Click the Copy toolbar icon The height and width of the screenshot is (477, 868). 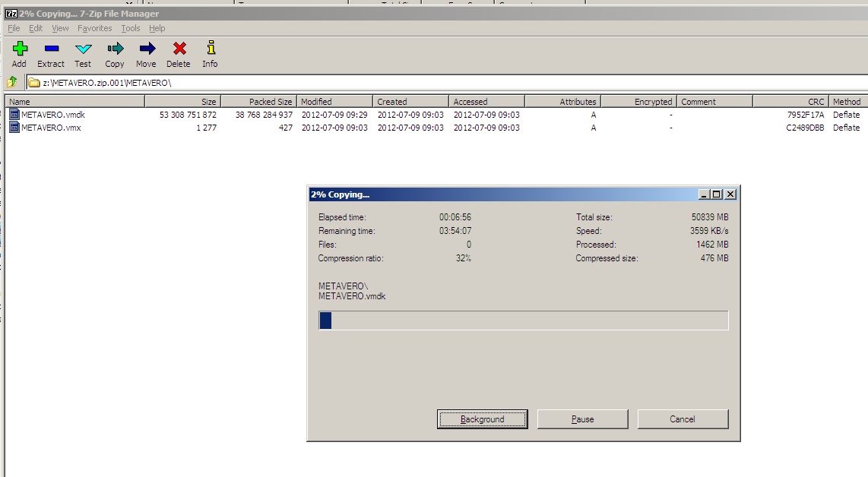tap(115, 49)
